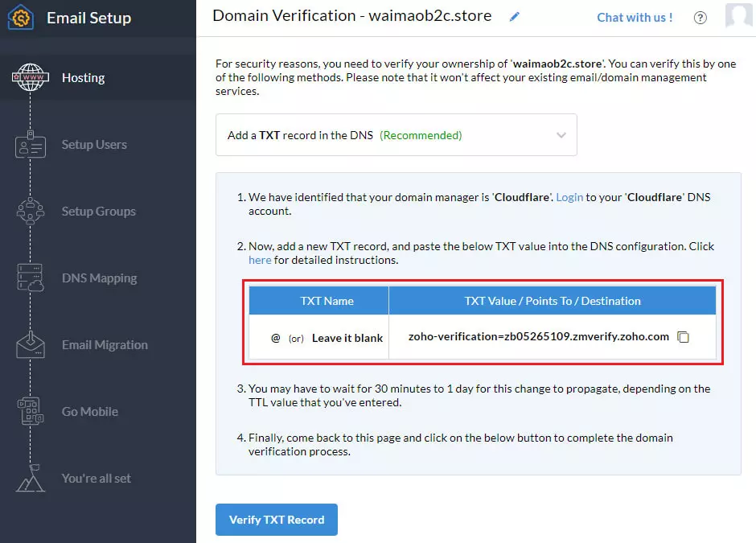Go to Setup Users step
The image size is (756, 543).
pos(95,144)
